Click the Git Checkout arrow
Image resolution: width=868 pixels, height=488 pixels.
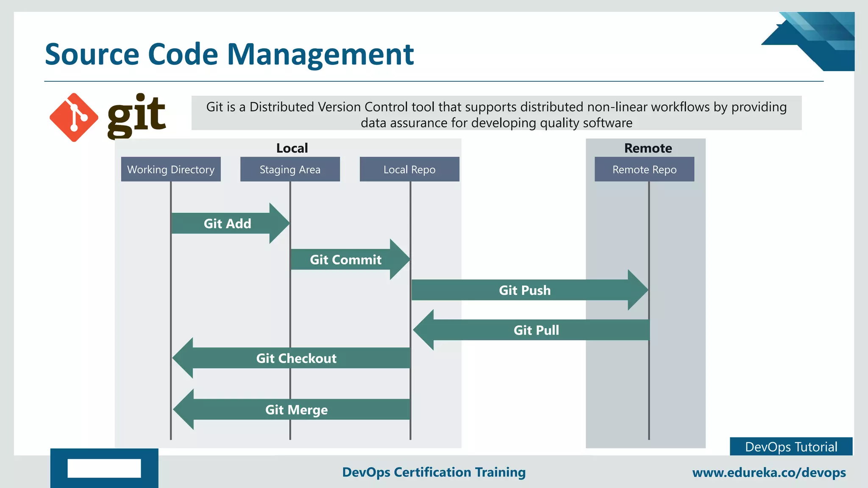(x=296, y=358)
